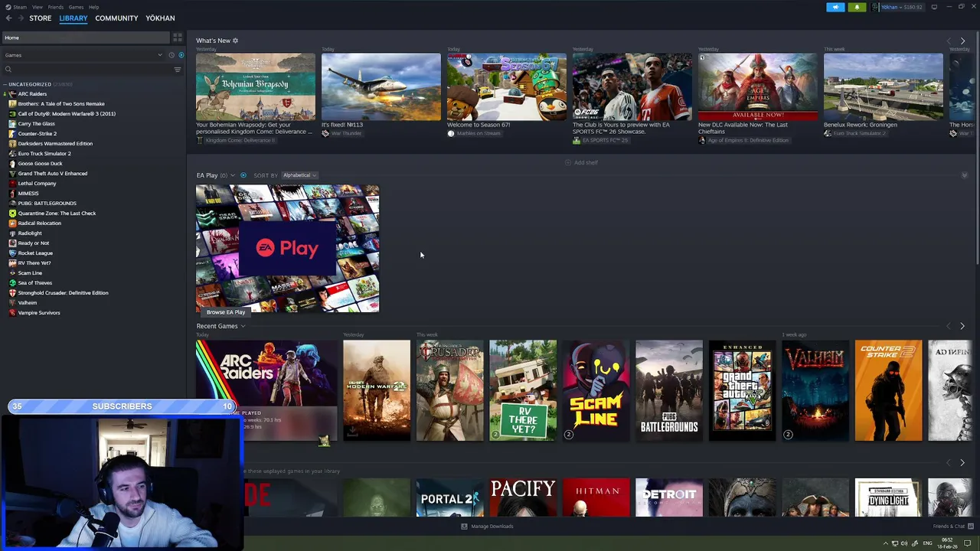
Task: Toggle the EA Play shelf ready-to-play filter
Action: point(243,175)
